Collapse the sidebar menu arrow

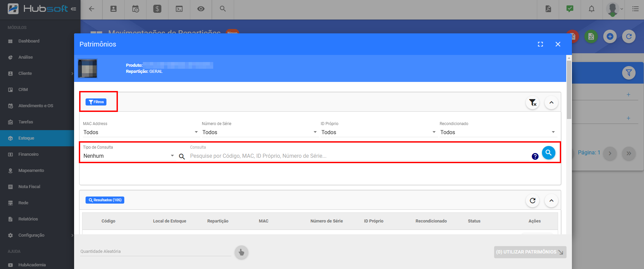click(x=73, y=9)
